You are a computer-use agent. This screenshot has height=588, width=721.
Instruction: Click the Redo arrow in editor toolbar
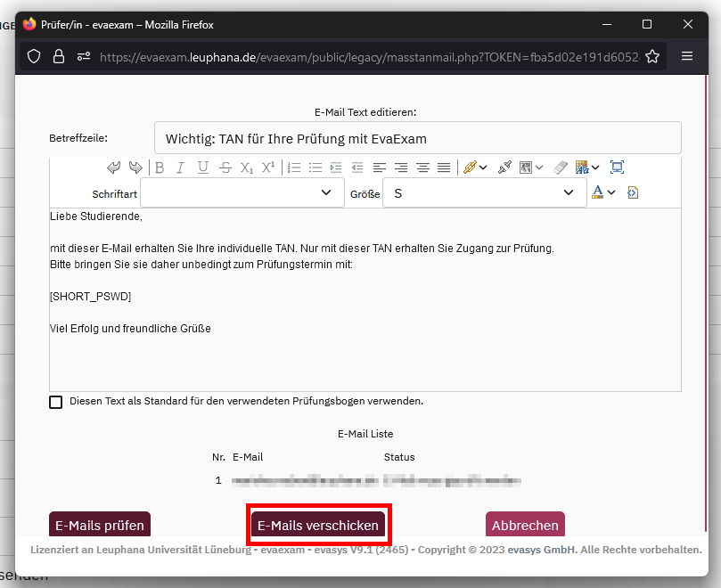point(135,167)
